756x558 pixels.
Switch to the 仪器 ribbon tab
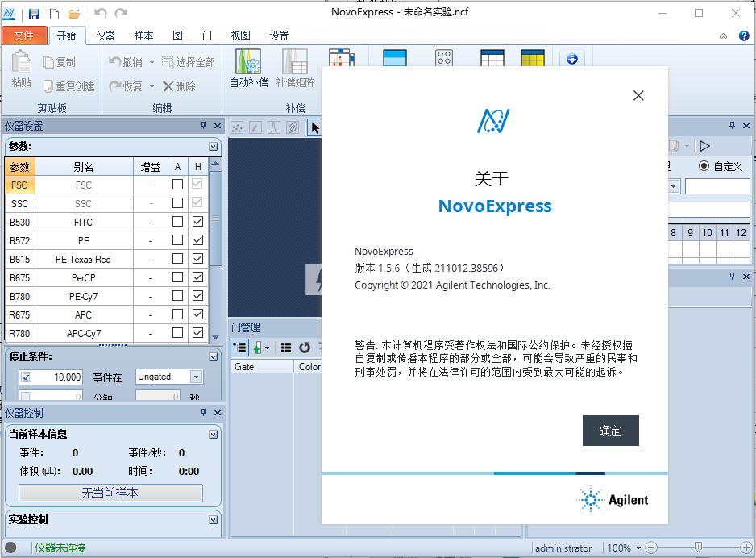coord(106,35)
